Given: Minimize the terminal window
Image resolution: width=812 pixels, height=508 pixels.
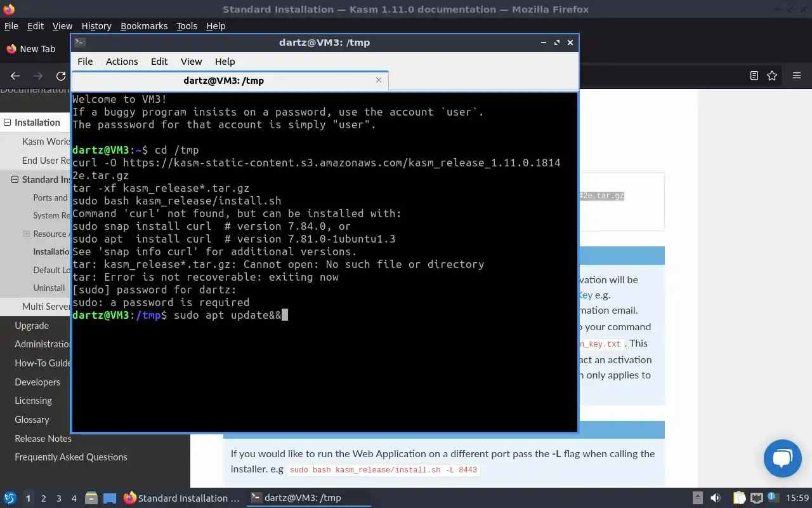Looking at the screenshot, I should click(544, 43).
